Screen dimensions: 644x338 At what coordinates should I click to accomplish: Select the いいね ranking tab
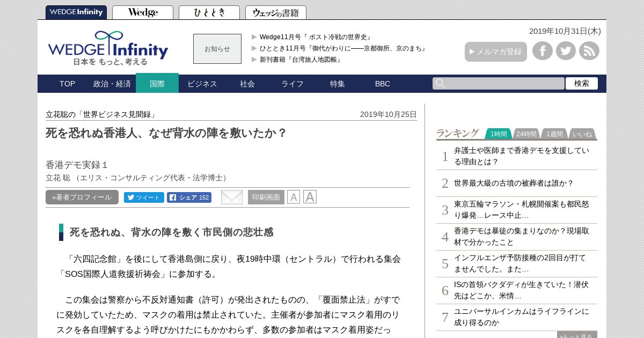click(582, 134)
